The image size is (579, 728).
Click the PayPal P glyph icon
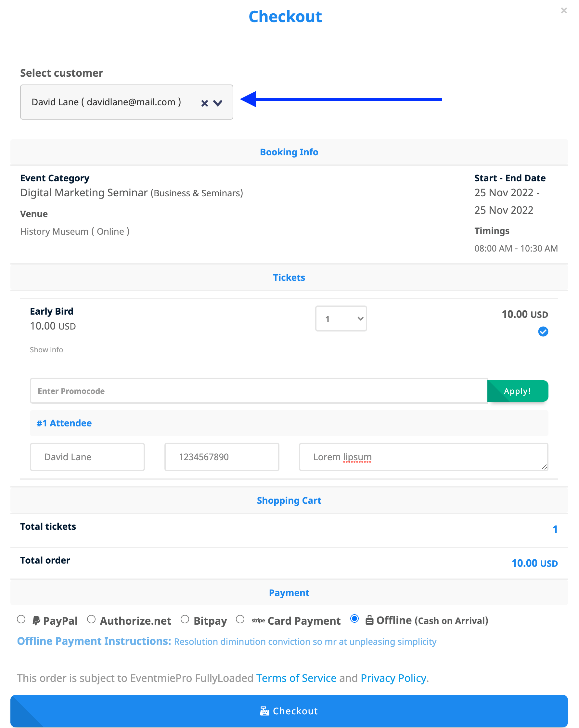37,620
